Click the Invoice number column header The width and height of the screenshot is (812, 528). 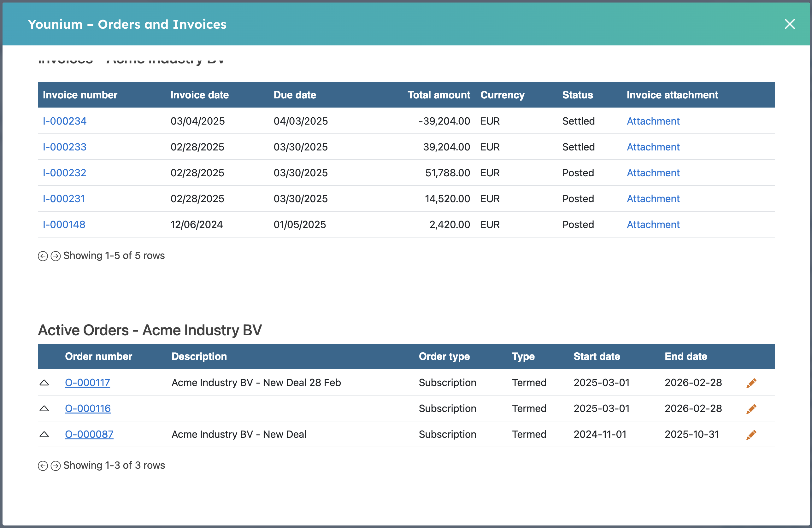(x=80, y=95)
